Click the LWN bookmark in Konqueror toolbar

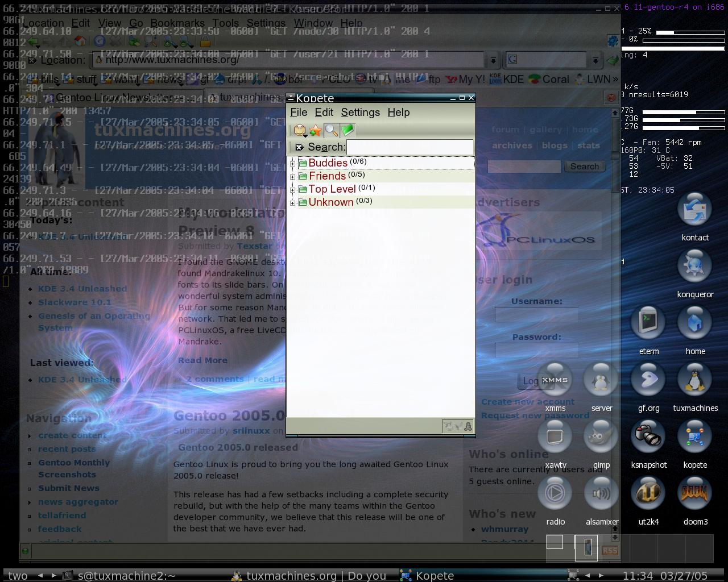click(592, 80)
